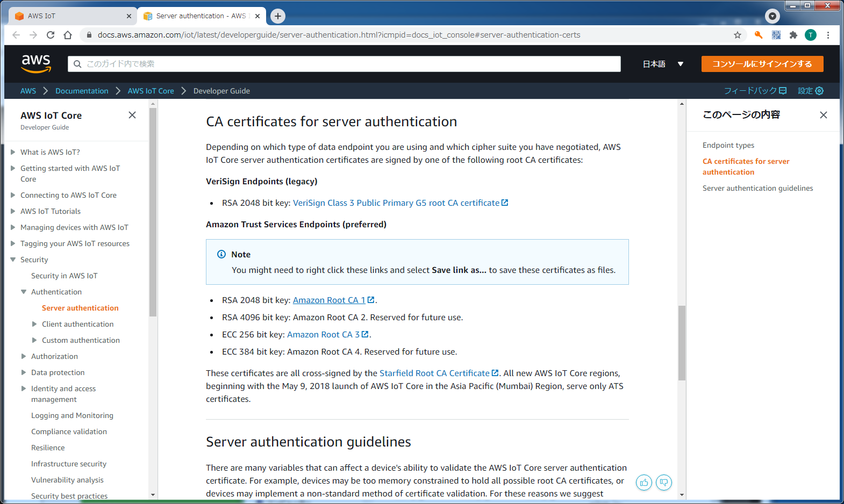Open Security in AWS IoT page

coord(64,276)
